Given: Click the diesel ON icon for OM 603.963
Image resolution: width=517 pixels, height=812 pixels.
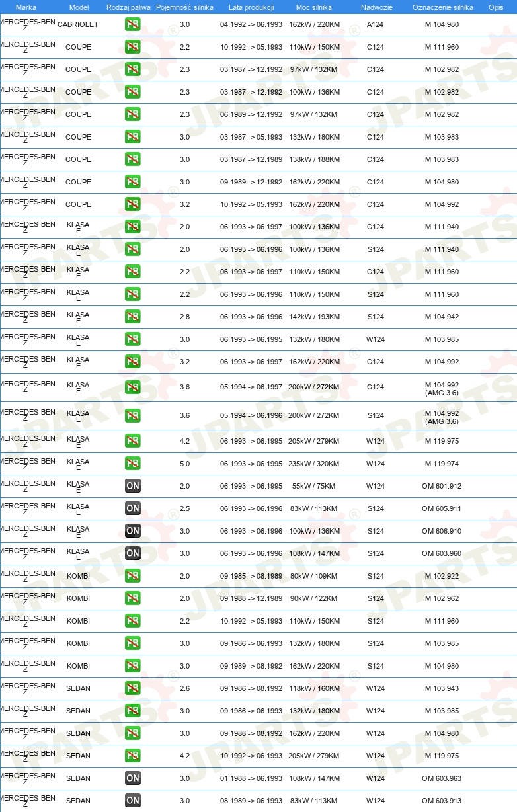Looking at the screenshot, I should coord(133,778).
